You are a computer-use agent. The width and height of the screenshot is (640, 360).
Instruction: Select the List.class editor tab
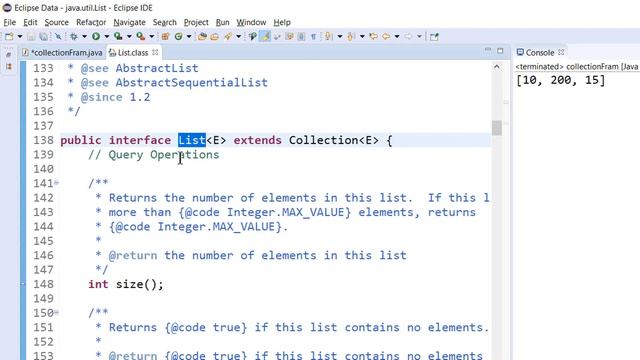[133, 53]
